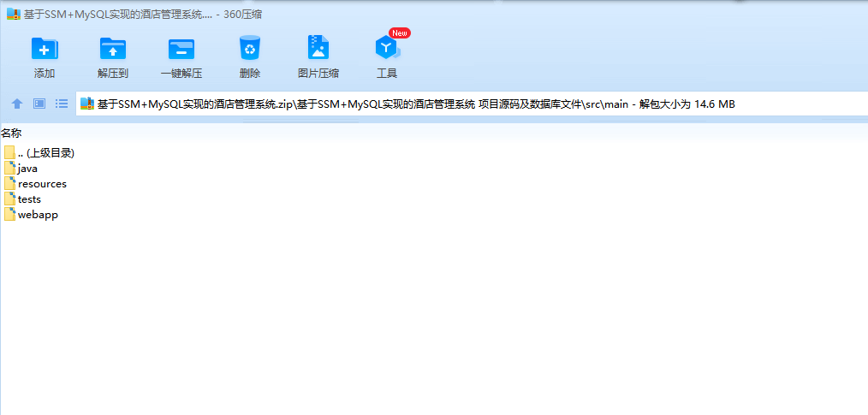Click the parent directory folder icon

coord(9,152)
